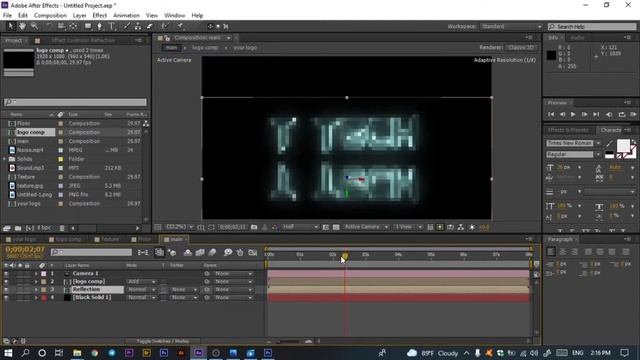Open the Active Camera view dropdown

[366, 227]
